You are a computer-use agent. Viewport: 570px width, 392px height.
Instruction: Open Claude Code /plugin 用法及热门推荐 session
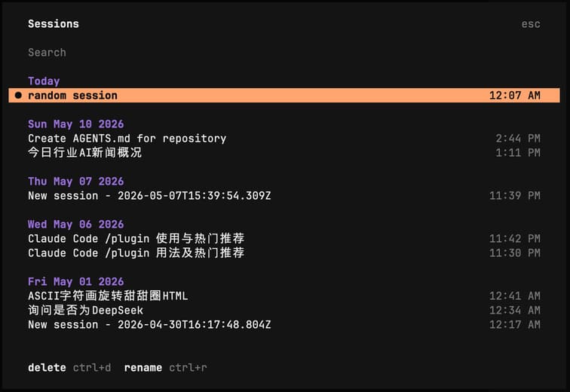[284, 253]
